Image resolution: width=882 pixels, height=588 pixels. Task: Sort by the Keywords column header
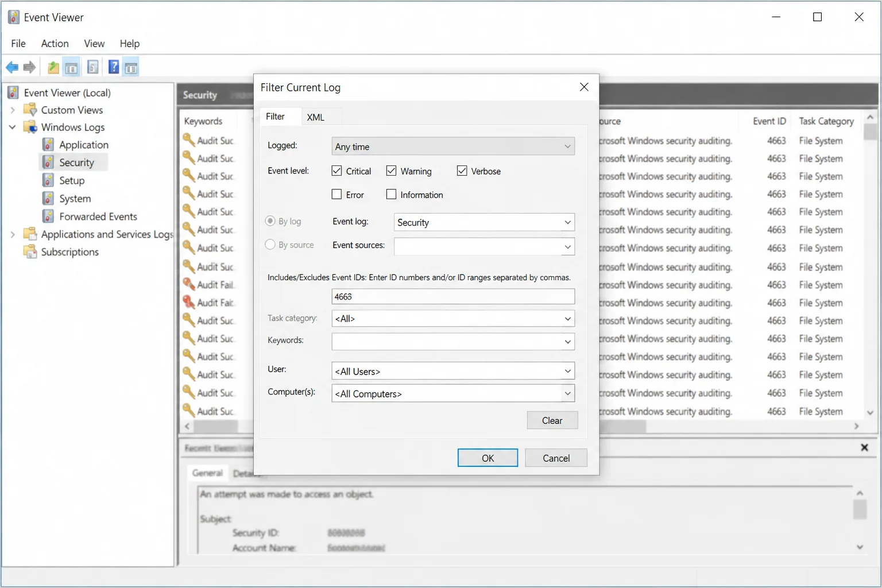203,121
